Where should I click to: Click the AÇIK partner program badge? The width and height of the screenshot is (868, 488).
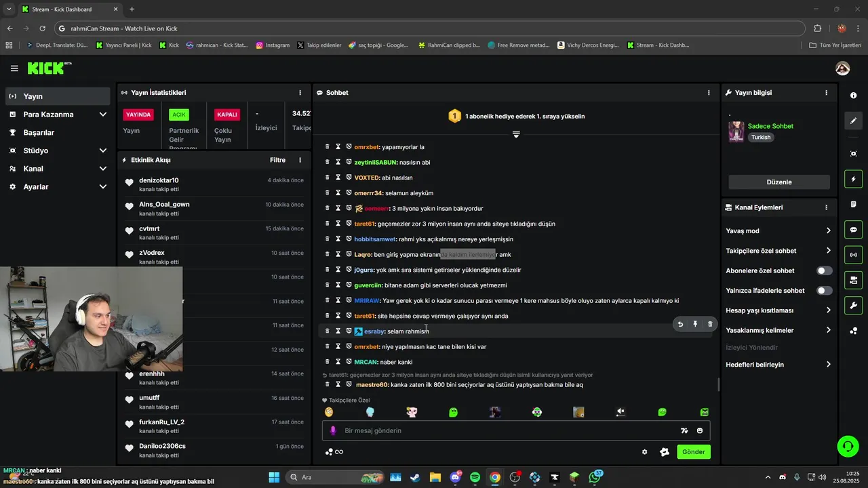(x=179, y=115)
